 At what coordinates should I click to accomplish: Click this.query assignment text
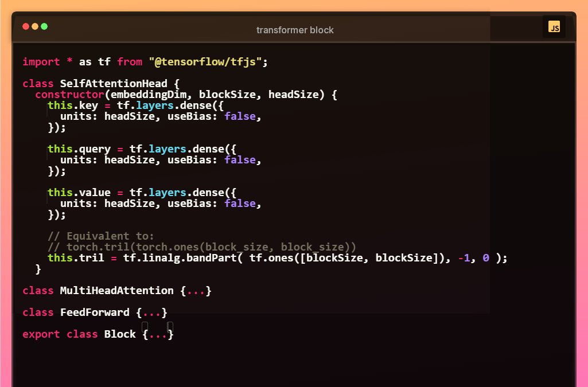pos(79,149)
